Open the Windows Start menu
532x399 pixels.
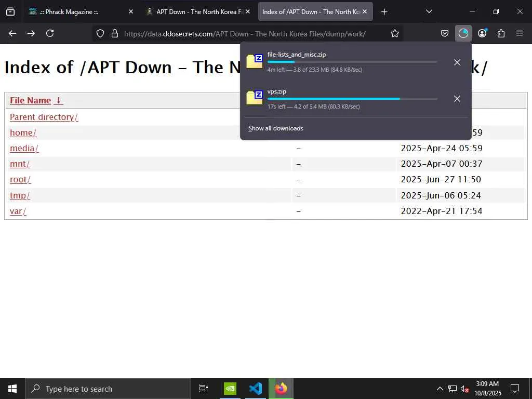(12, 389)
